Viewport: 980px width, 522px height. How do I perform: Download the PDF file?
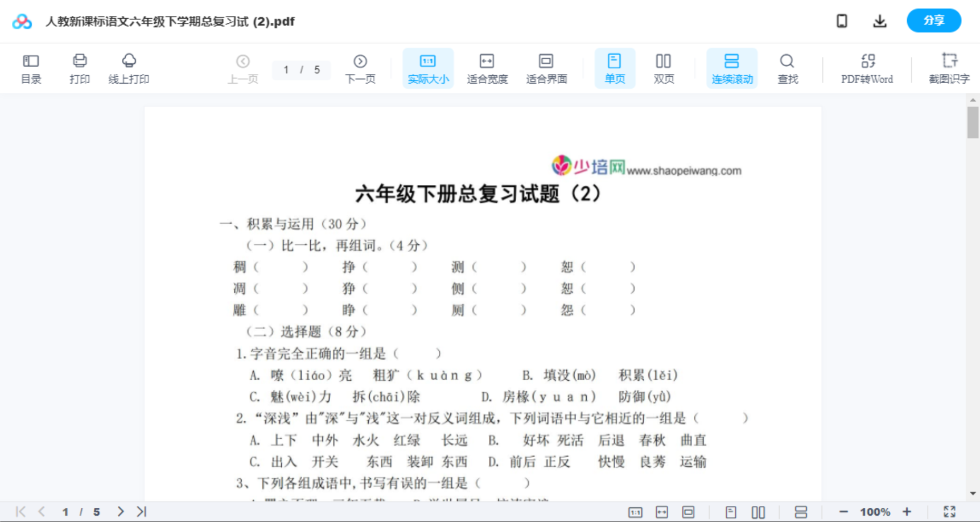click(x=879, y=20)
